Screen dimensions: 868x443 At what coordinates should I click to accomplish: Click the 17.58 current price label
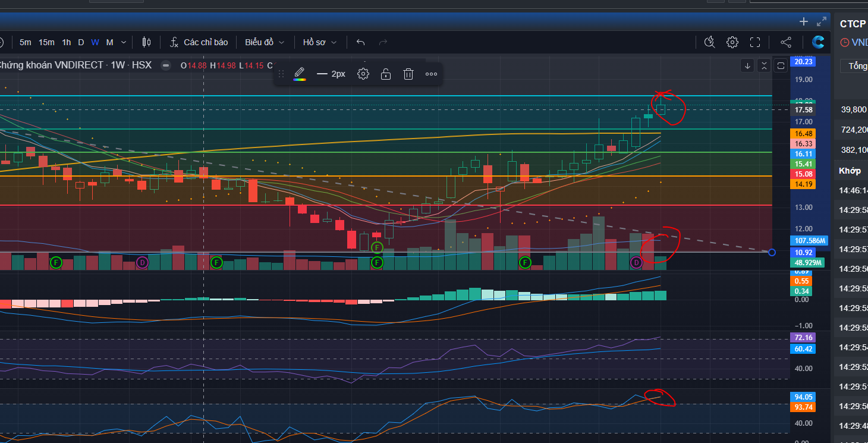[803, 110]
